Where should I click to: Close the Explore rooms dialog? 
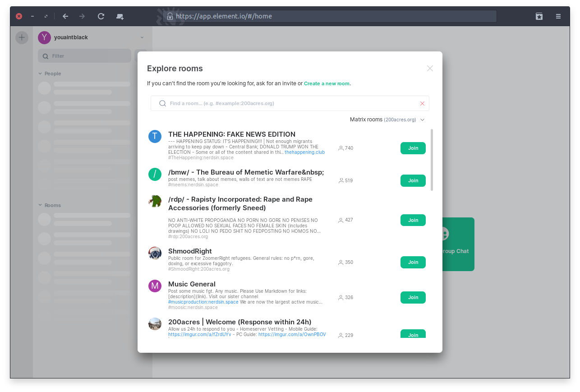pyautogui.click(x=430, y=69)
